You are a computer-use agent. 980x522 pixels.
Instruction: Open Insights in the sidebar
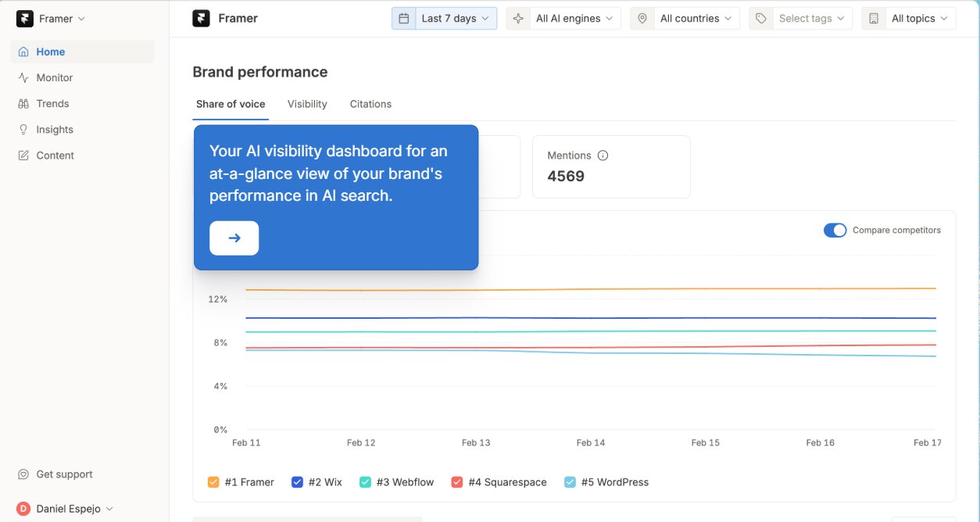[82, 130]
